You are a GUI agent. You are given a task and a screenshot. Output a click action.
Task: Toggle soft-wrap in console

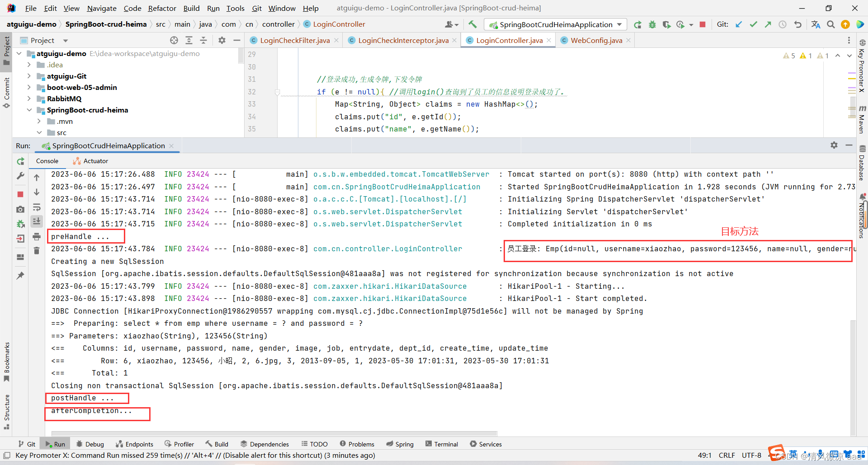tap(37, 207)
